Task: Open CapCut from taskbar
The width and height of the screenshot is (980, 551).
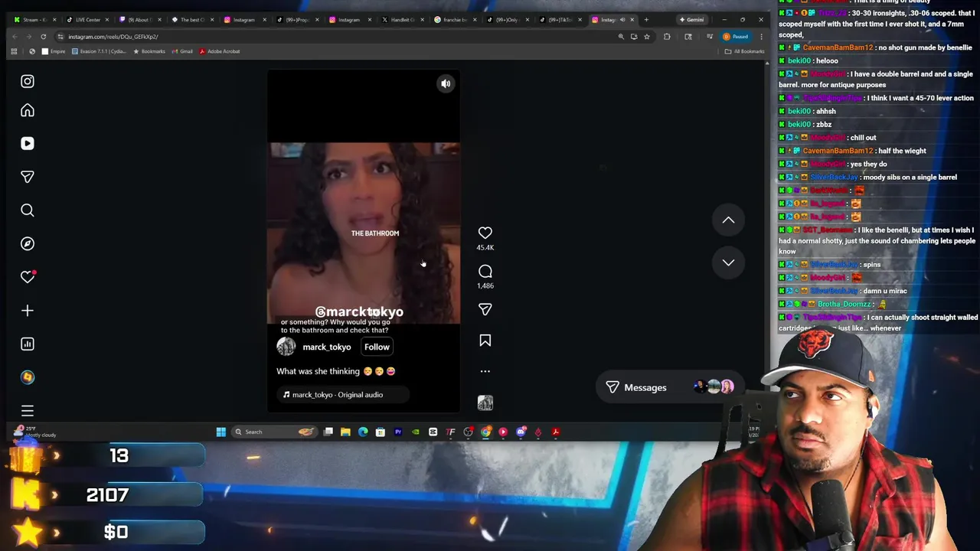Action: coord(433,432)
